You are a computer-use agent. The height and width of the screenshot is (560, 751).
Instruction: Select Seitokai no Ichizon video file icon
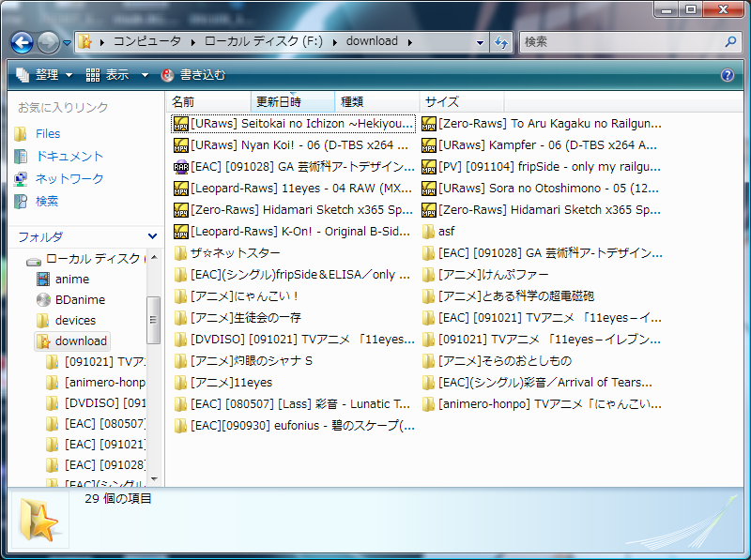tap(180, 124)
